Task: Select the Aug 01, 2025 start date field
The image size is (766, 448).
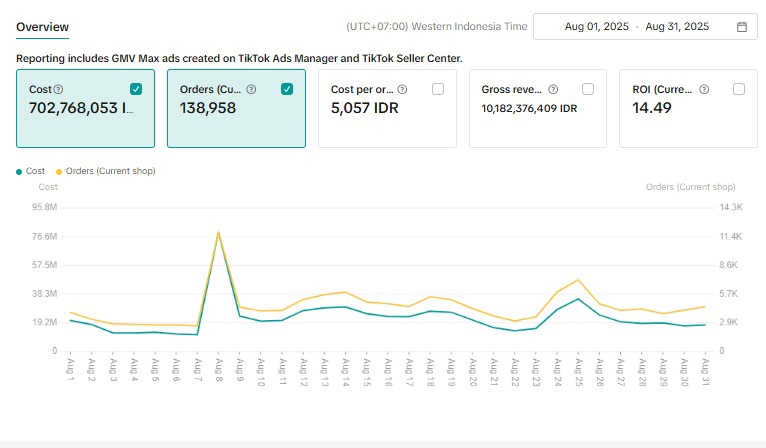Action: [597, 27]
